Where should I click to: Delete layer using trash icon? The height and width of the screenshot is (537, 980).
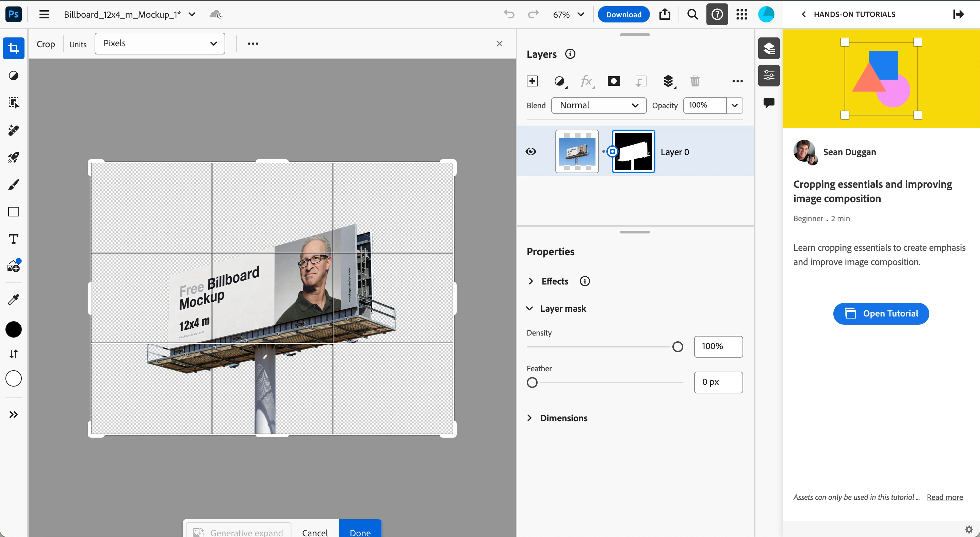(695, 81)
